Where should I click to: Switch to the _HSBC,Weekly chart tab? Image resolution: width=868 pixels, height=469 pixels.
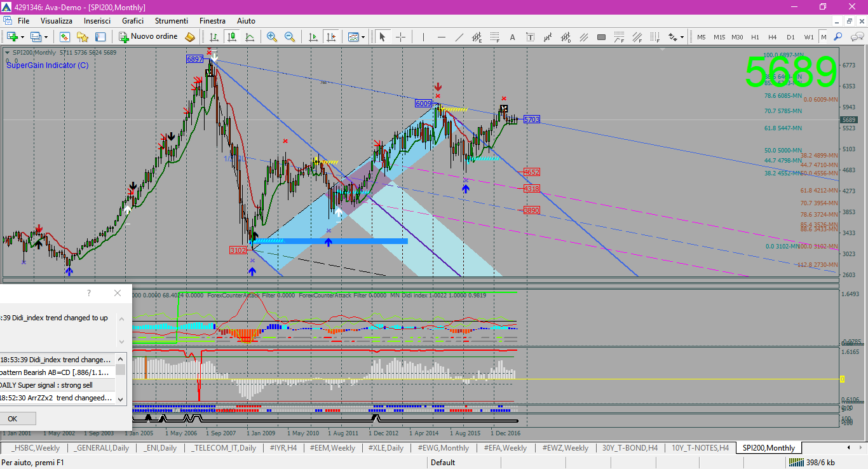(x=36, y=448)
